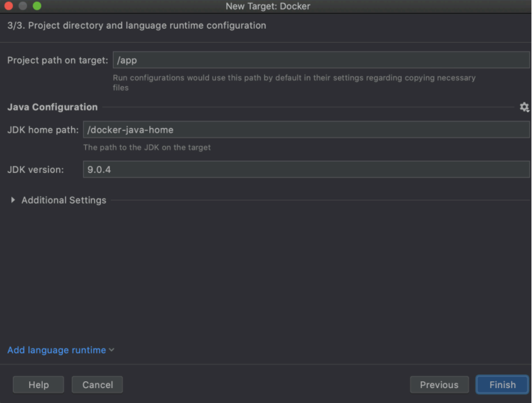Click the "JDK version:" label

click(35, 169)
